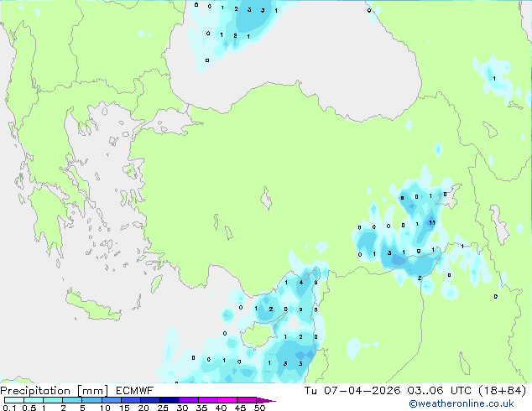Select the legend swatch between 0.1 and 0.5
The height and width of the screenshot is (411, 532).
click(14, 400)
